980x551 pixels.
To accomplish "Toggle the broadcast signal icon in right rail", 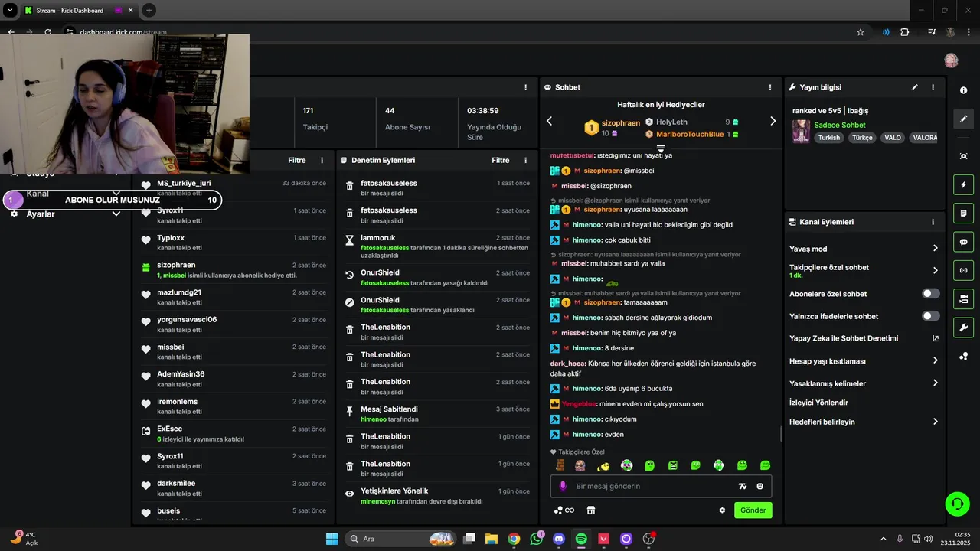I will tap(963, 270).
